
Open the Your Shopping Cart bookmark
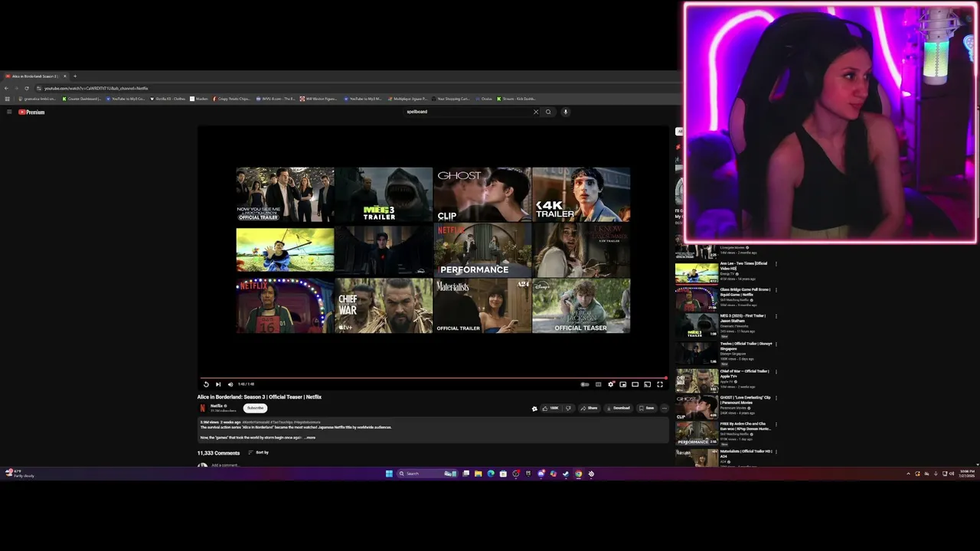[x=451, y=99]
